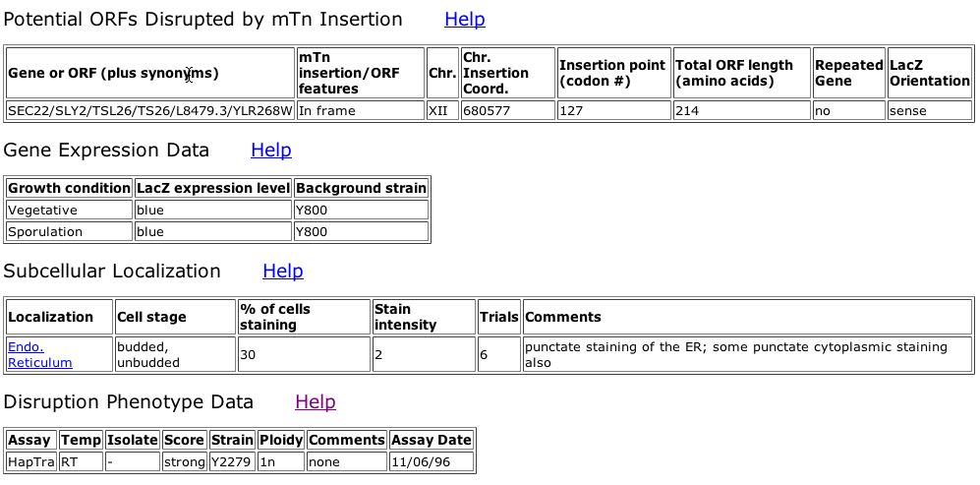The height and width of the screenshot is (485, 980).
Task: Open Help link for Potential ORFs Disrupted
Action: [x=464, y=20]
